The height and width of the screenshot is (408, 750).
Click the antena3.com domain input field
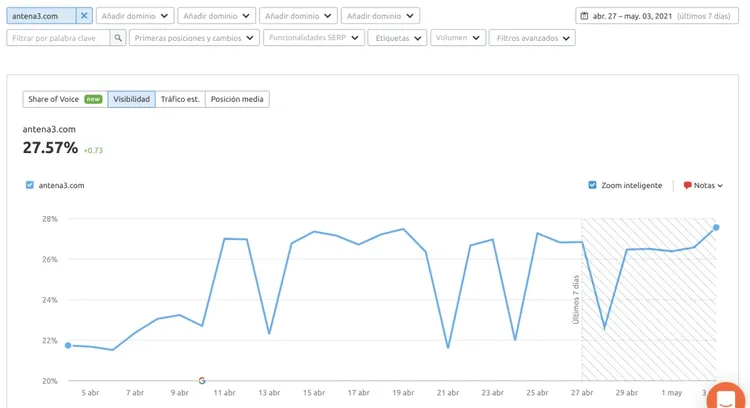41,16
